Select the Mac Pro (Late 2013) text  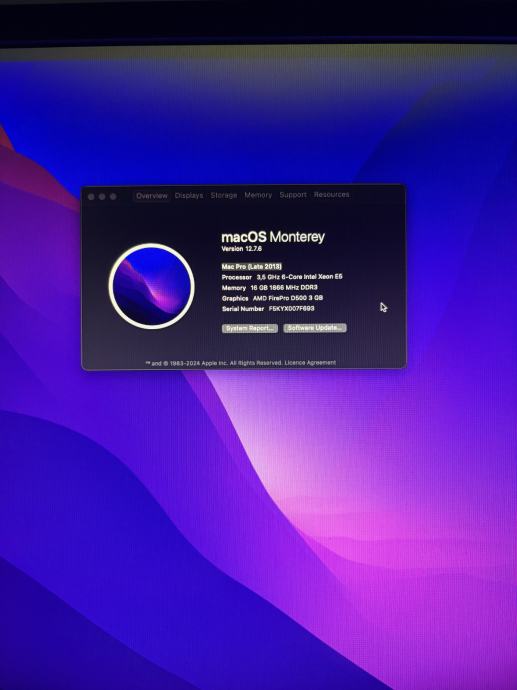click(251, 267)
